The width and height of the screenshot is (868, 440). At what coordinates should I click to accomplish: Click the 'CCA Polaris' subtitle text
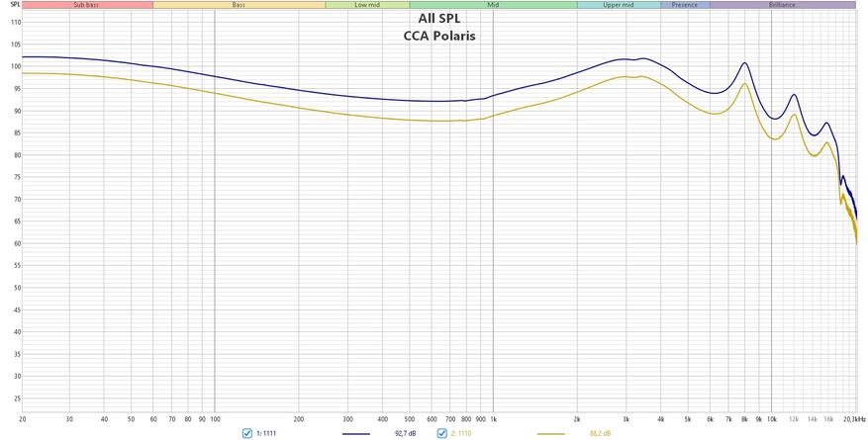tap(439, 37)
